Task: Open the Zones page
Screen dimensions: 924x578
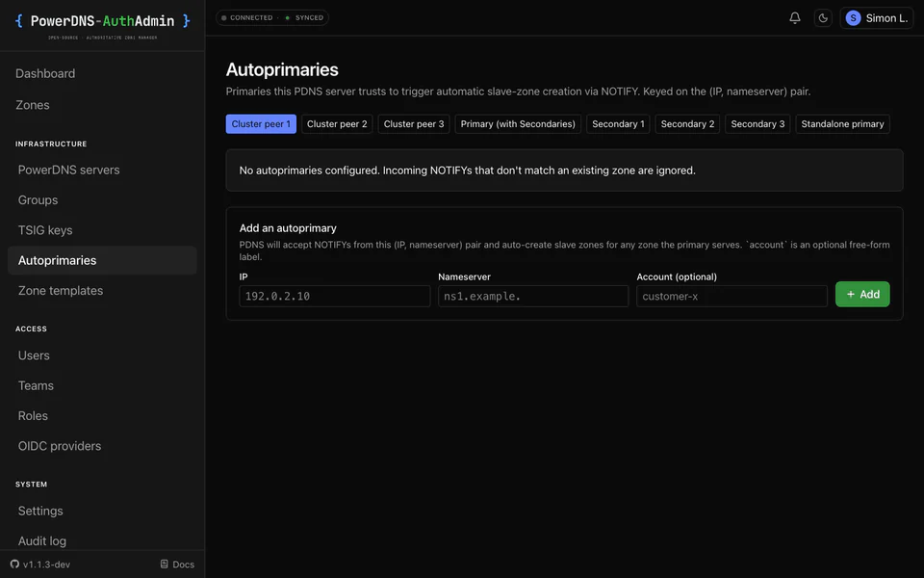Action: (33, 105)
